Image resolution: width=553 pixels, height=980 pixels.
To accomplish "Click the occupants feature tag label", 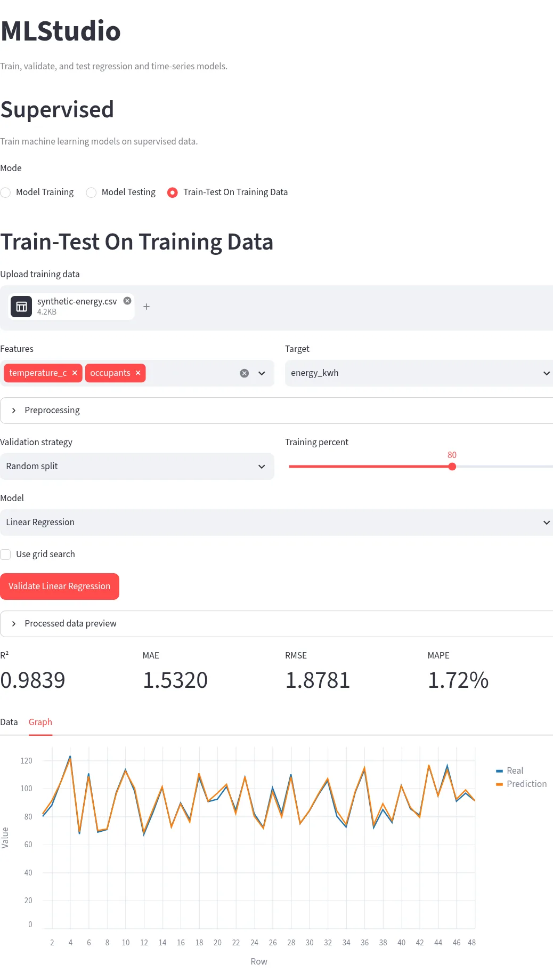I will (110, 373).
